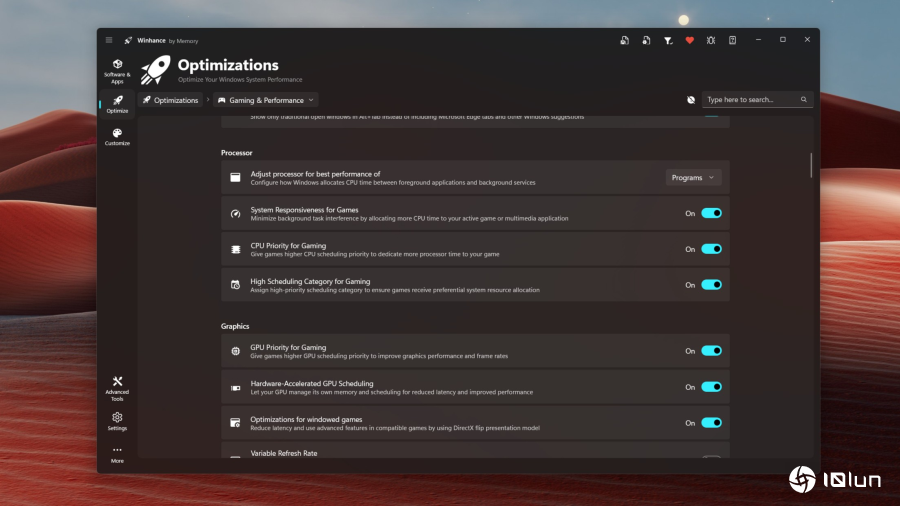Click the crossed-out icon beside search
Viewport: 900px width, 506px height.
click(x=691, y=100)
